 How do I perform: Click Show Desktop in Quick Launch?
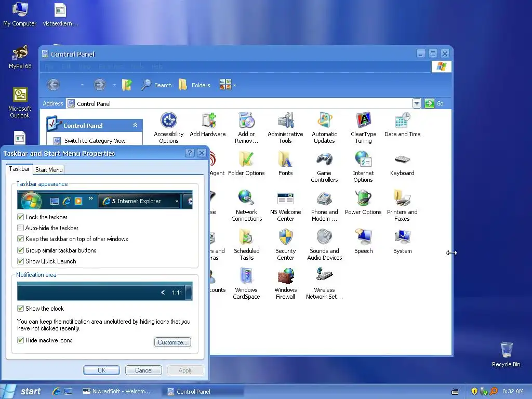coord(68,391)
